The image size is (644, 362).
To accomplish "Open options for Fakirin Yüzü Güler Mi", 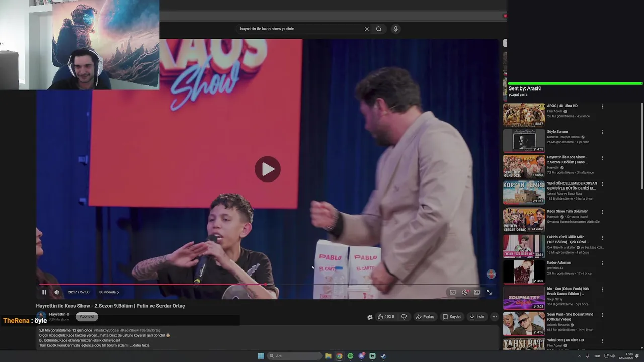I will pyautogui.click(x=602, y=238).
